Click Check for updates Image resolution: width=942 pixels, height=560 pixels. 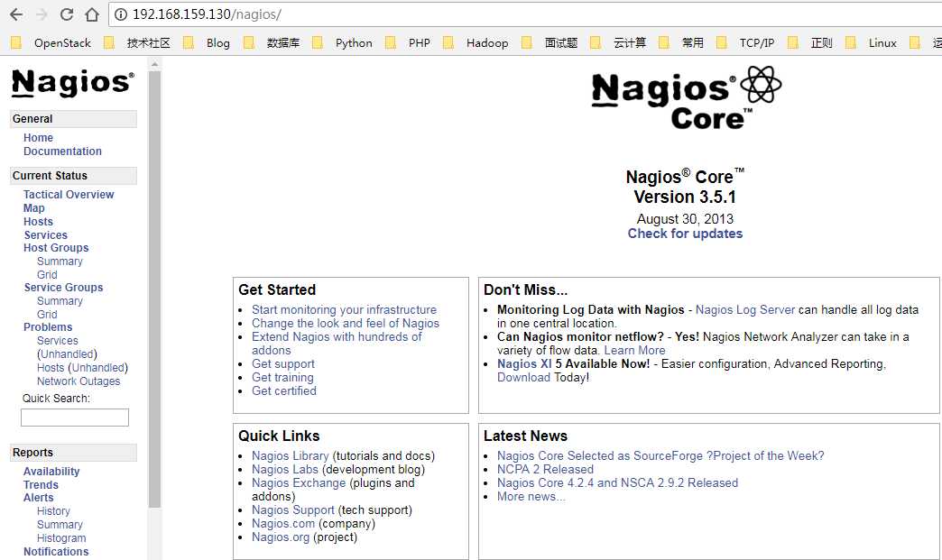coord(686,234)
